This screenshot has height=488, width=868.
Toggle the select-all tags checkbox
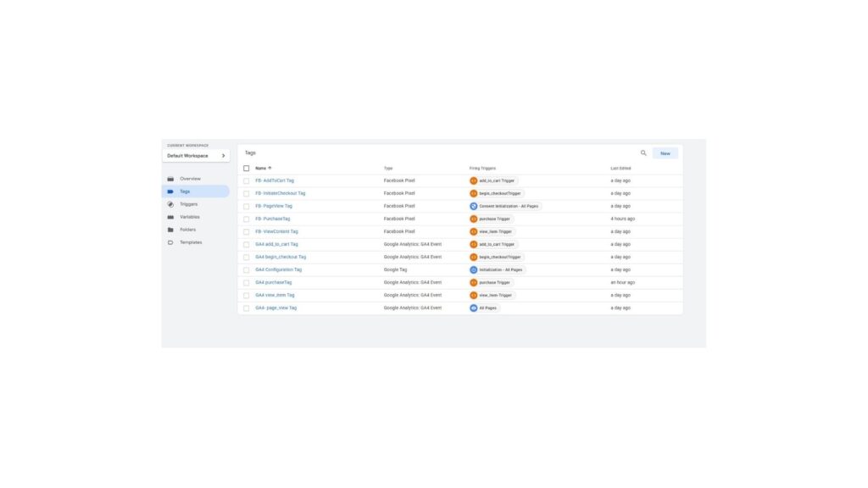247,169
